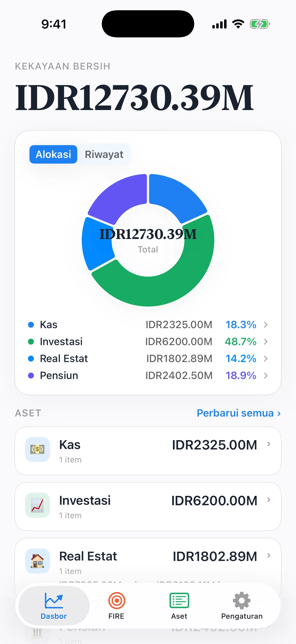
Task: Open the Real Estat card chevron
Action: [269, 555]
